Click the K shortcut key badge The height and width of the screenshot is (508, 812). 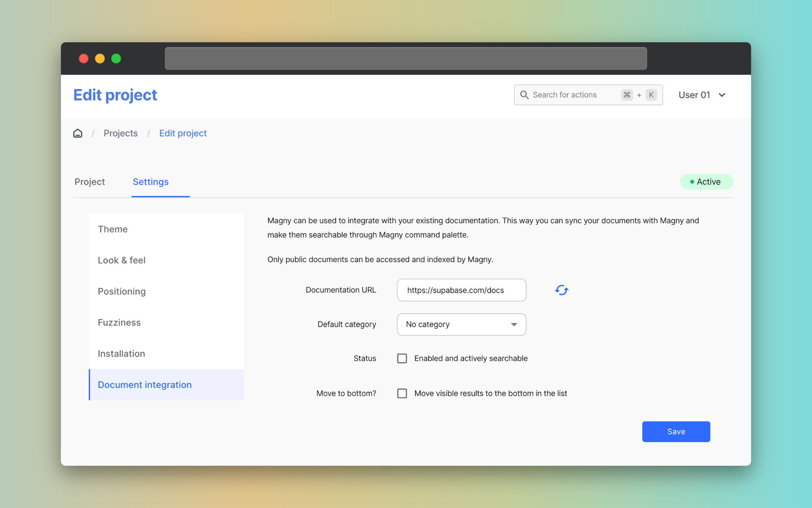(651, 95)
